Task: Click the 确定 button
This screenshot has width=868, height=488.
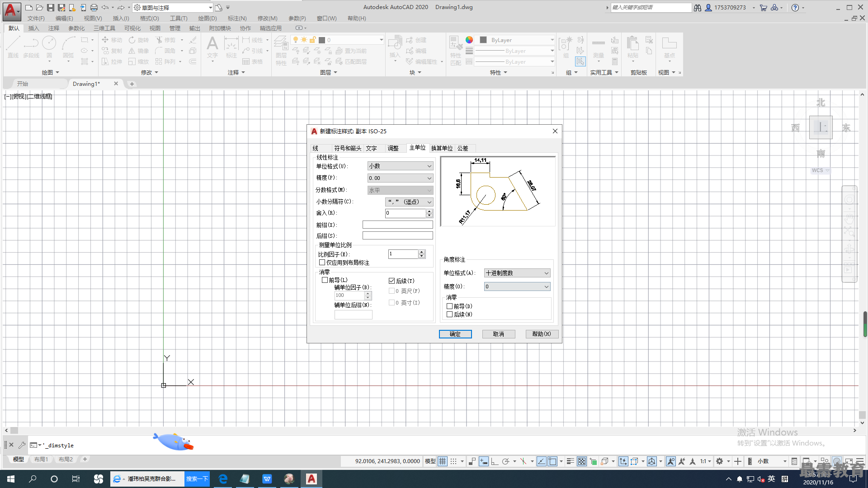Action: tap(455, 334)
